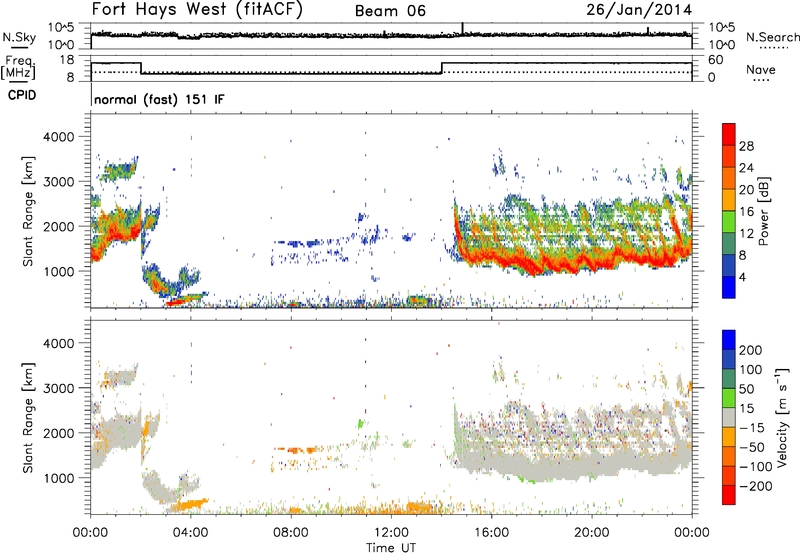Click the '12:00' time tick label
Image resolution: width=800 pixels, height=554 pixels.
(x=391, y=533)
